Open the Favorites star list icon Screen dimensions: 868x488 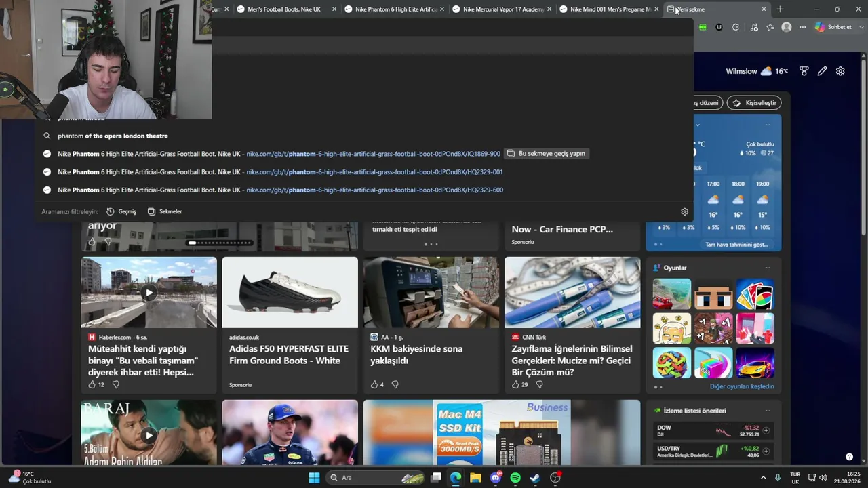coord(770,27)
